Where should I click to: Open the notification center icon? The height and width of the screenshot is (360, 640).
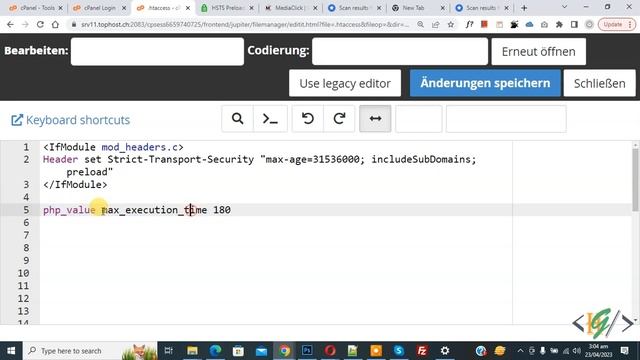click(624, 351)
